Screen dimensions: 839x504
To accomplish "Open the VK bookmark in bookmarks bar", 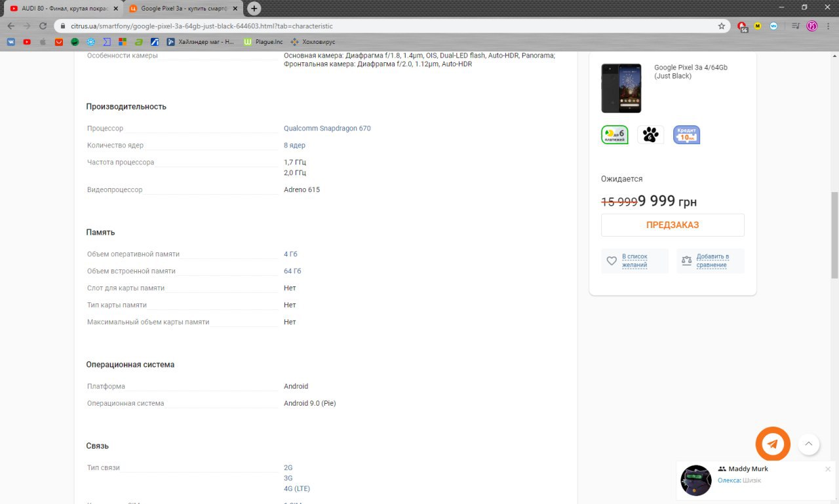I will pyautogui.click(x=11, y=42).
